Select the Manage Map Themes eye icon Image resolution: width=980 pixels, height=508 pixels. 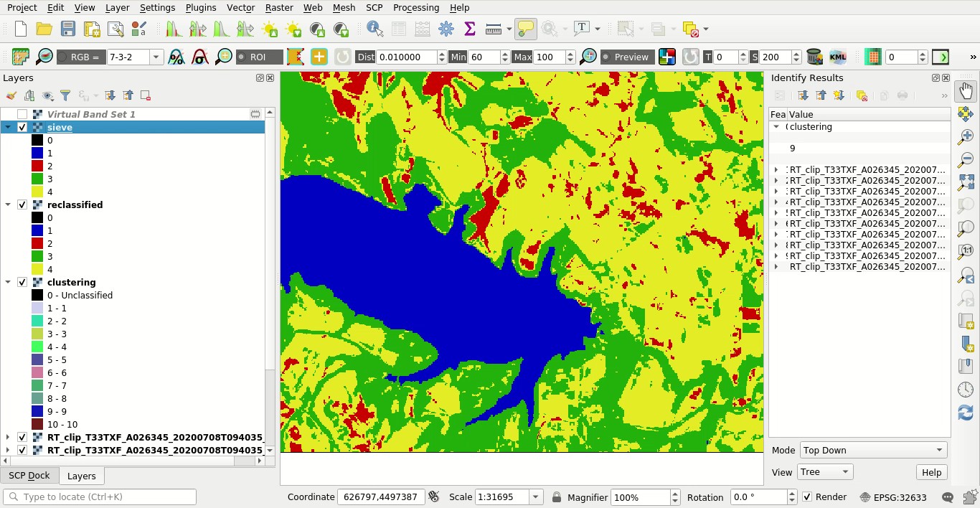pyautogui.click(x=47, y=95)
